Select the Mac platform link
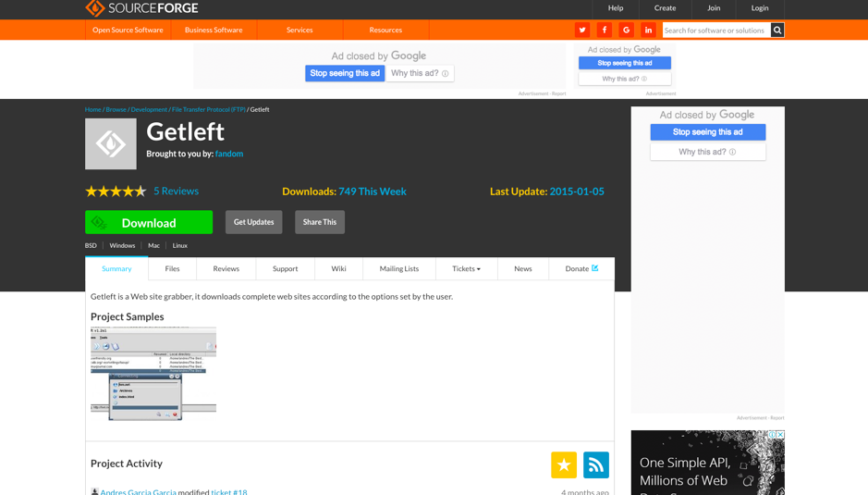The width and height of the screenshot is (868, 495). click(153, 245)
